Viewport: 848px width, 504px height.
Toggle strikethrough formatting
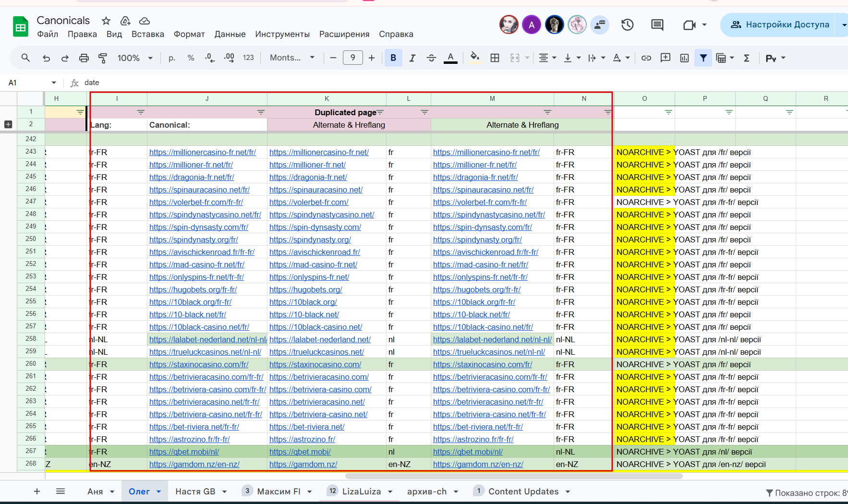click(x=431, y=58)
